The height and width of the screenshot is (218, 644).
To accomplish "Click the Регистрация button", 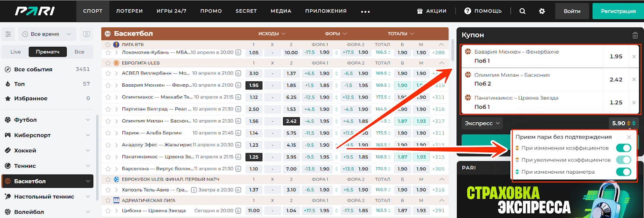I will pyautogui.click(x=618, y=11).
